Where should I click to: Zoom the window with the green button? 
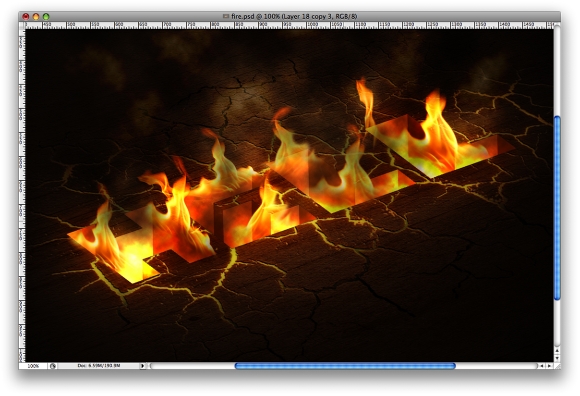pos(46,16)
